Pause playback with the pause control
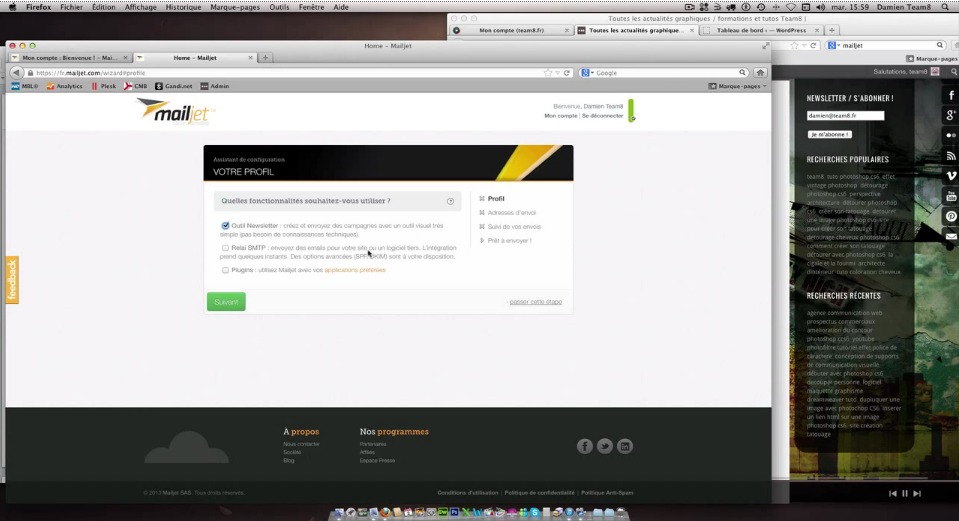 (x=905, y=493)
